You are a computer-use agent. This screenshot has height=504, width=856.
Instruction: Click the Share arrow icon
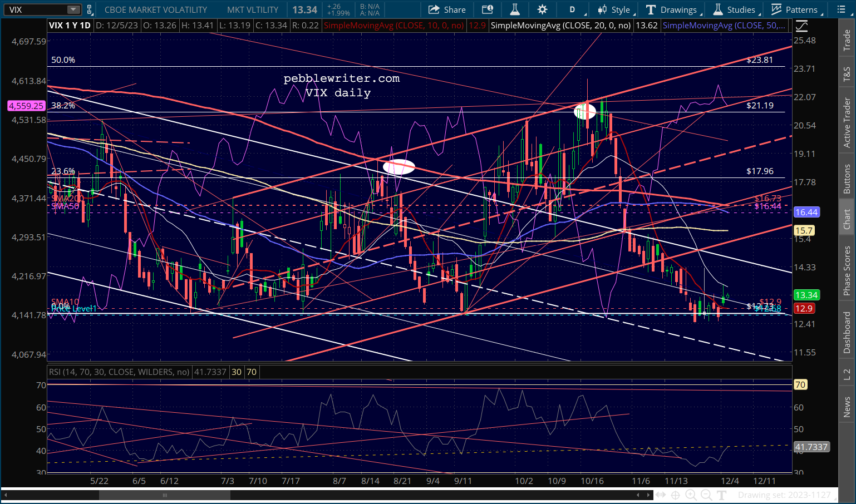[x=434, y=9]
